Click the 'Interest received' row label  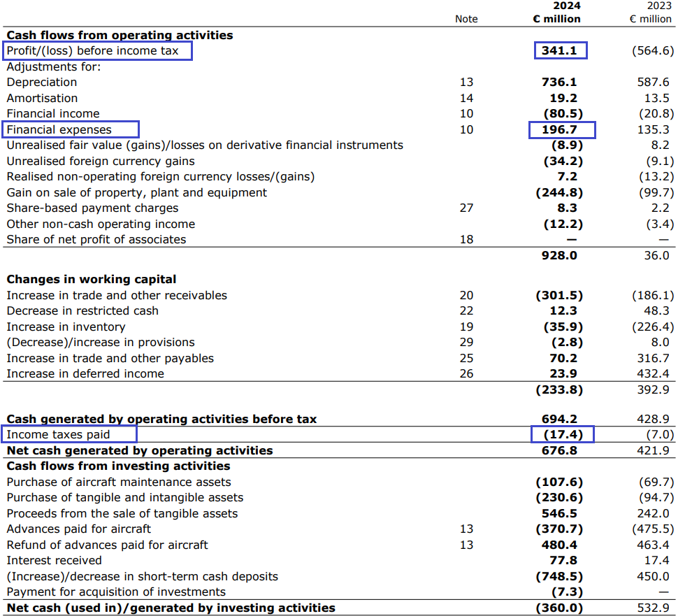54,560
